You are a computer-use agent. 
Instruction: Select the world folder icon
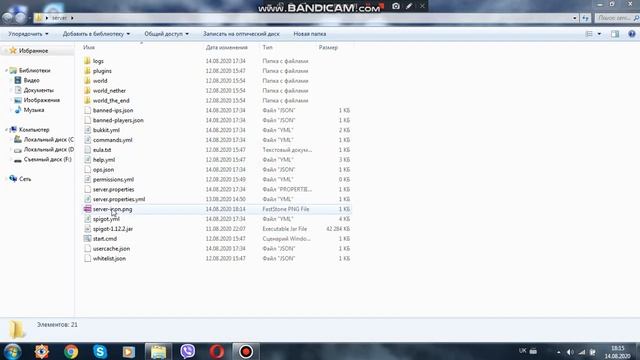(x=87, y=80)
